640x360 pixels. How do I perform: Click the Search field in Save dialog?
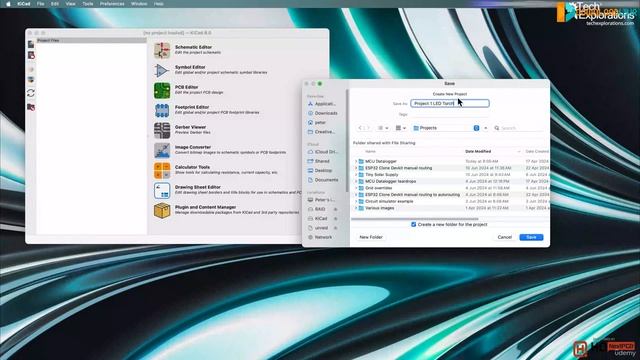tap(519, 128)
